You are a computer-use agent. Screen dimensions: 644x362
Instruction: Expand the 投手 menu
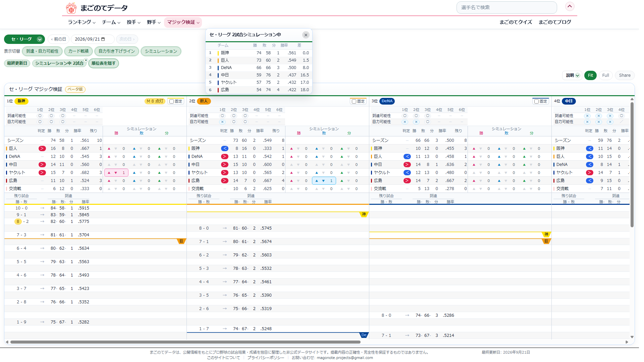pos(133,22)
